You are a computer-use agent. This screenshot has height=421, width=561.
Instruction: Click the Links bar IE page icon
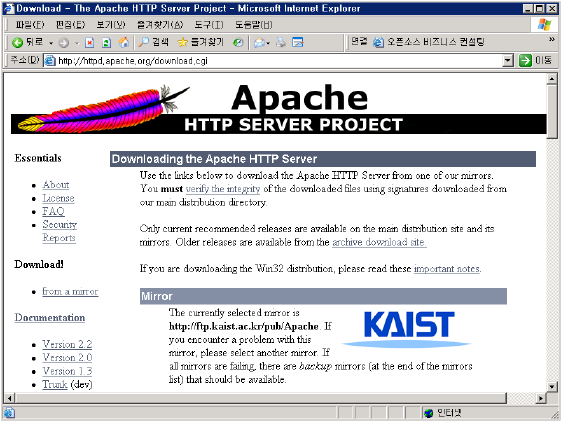(378, 43)
